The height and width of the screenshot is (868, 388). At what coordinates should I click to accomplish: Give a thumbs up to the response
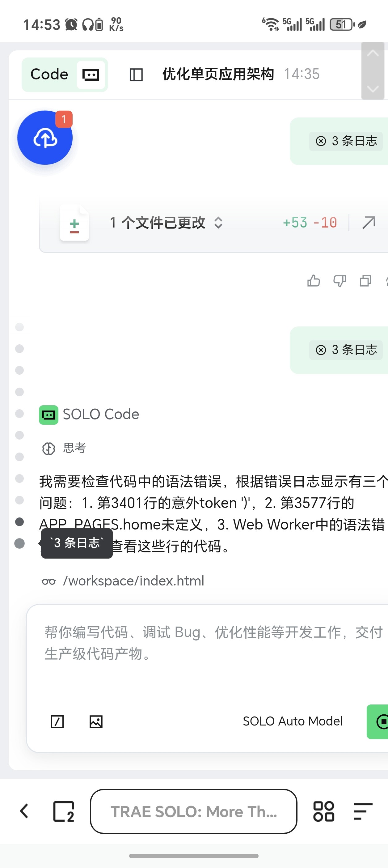313,281
